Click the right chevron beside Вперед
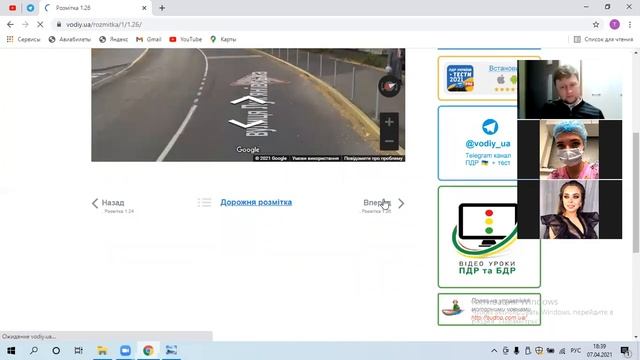 coord(401,203)
